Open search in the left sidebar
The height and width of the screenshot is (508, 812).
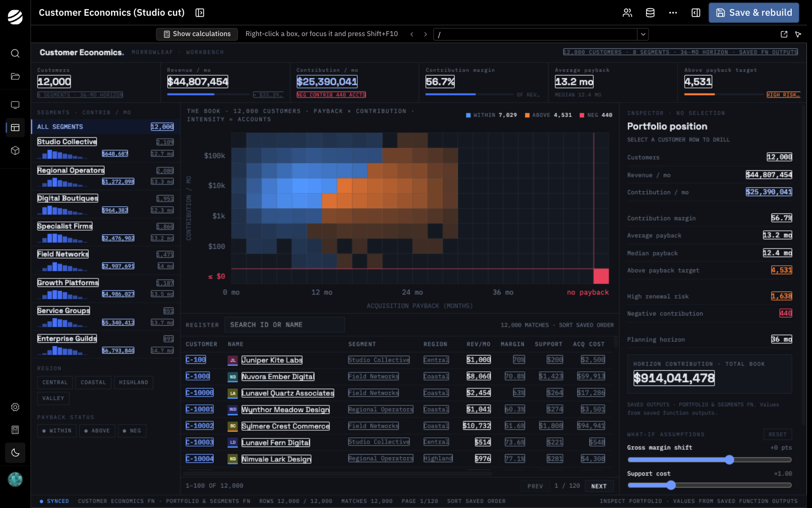coord(15,53)
